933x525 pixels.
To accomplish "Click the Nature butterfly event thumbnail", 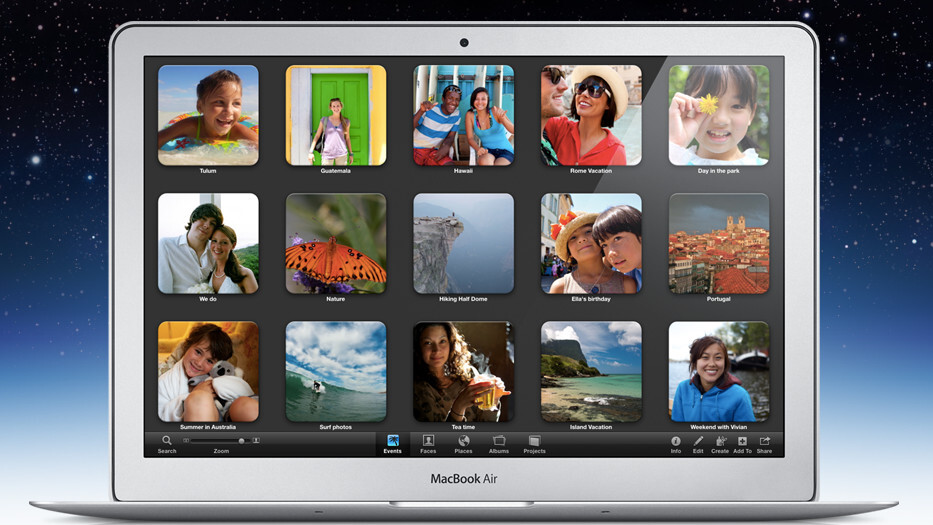I will 336,243.
